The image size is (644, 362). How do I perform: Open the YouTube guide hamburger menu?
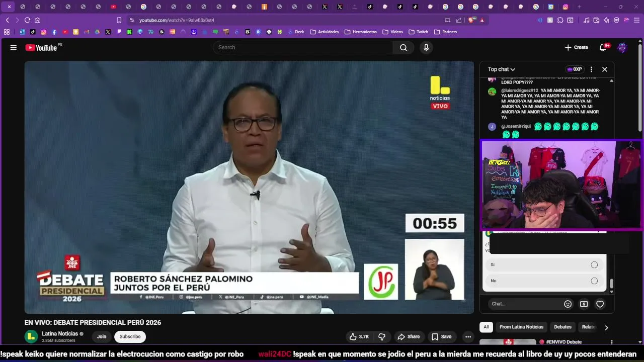(x=14, y=48)
